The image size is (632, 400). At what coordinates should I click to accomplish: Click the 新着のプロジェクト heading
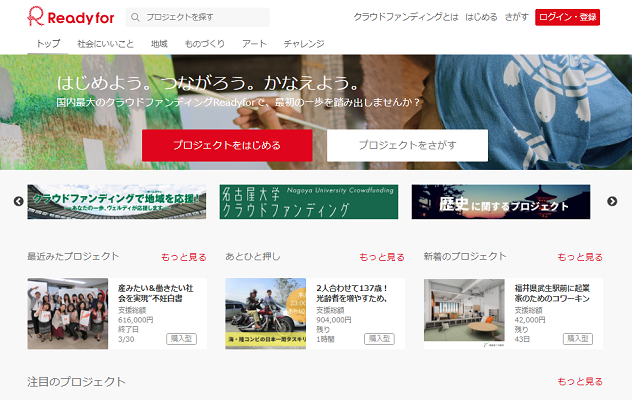[x=465, y=256]
